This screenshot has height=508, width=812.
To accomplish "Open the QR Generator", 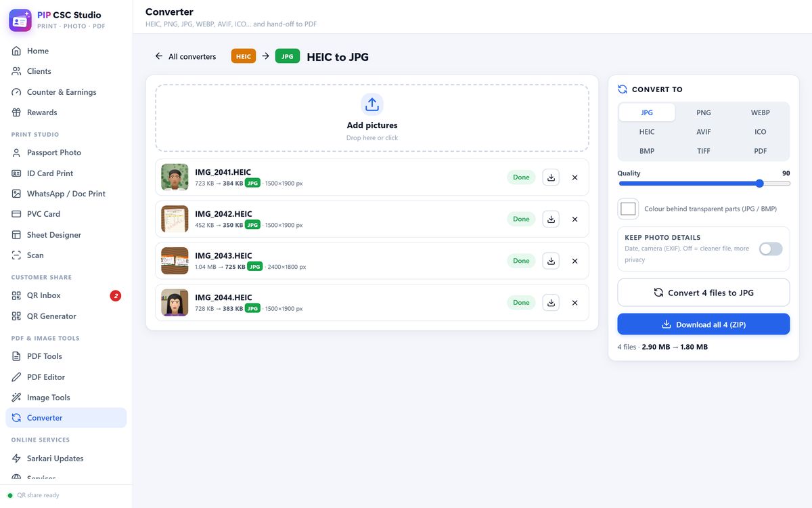I will tap(66, 316).
